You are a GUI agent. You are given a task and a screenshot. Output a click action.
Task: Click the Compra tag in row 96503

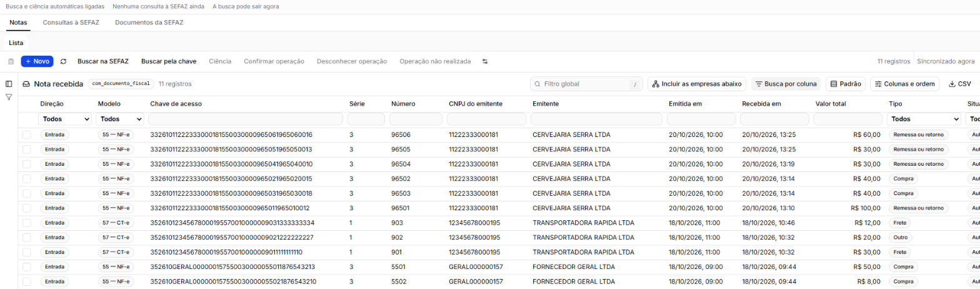coord(903,193)
